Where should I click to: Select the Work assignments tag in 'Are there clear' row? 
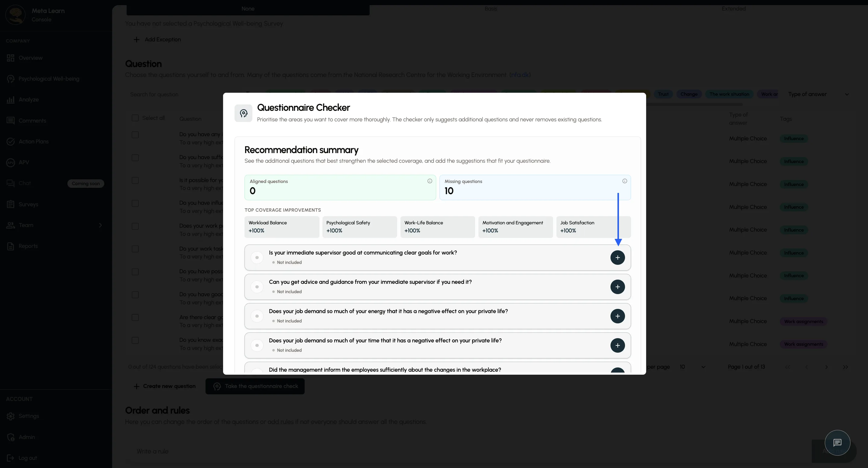pyautogui.click(x=803, y=322)
